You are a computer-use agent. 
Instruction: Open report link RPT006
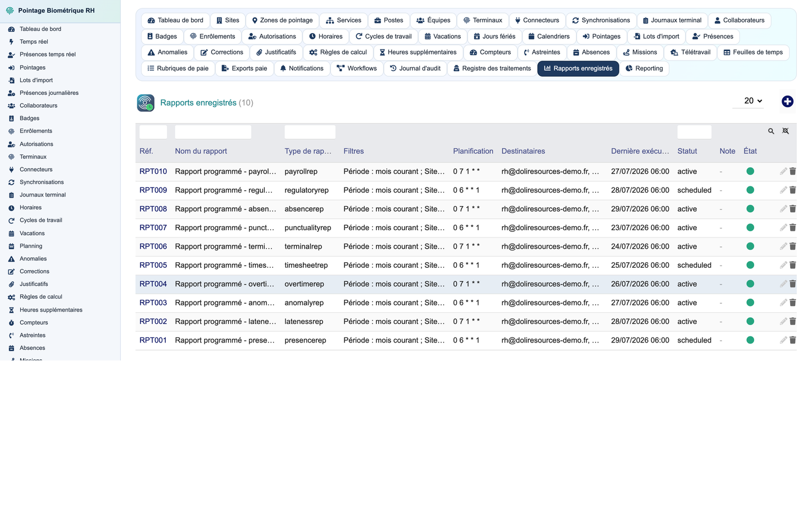point(153,246)
